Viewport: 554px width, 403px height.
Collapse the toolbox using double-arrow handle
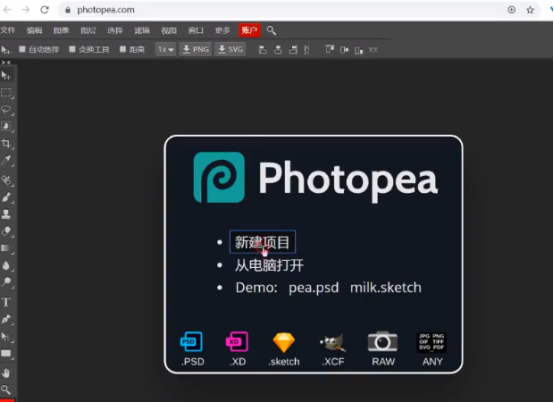point(6,63)
